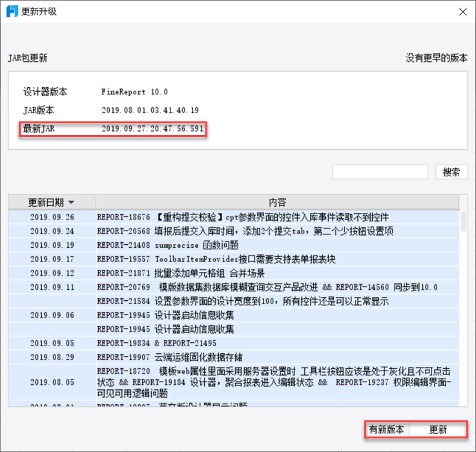Sort by the 更新日期 column header
This screenshot has height=452, width=476.
click(52, 202)
